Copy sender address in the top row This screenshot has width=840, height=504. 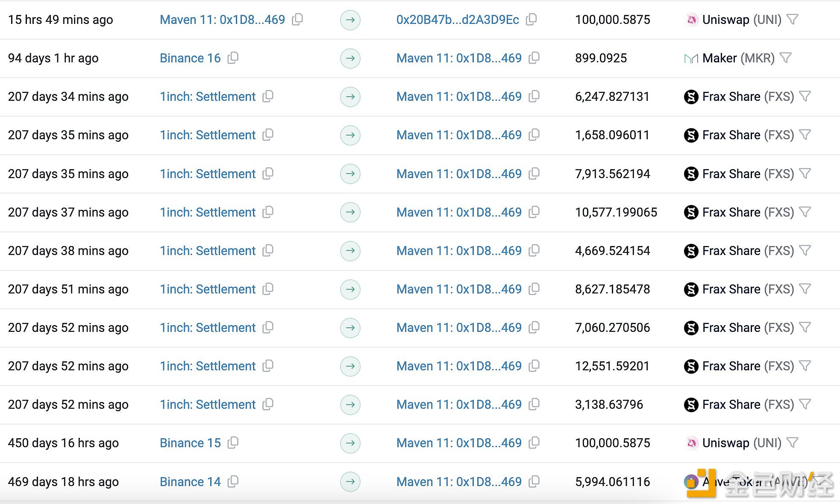[297, 20]
